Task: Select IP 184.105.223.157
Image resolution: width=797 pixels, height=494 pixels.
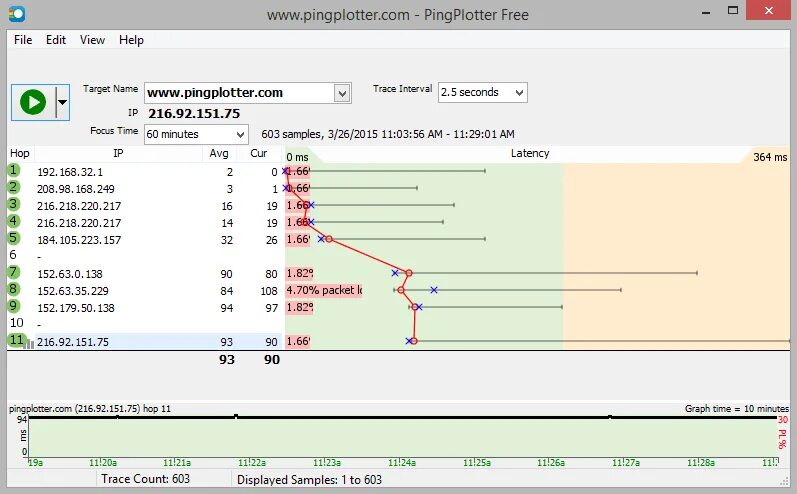Action: click(79, 240)
